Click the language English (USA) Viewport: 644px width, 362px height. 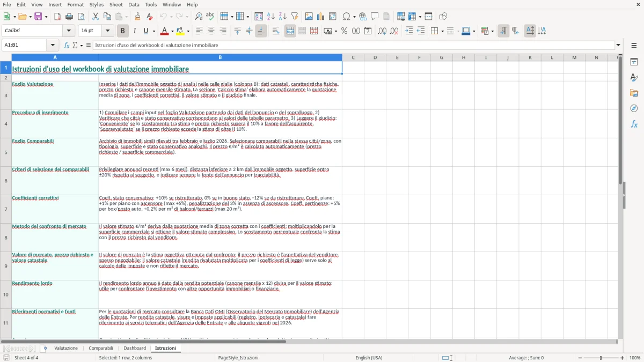point(369,358)
